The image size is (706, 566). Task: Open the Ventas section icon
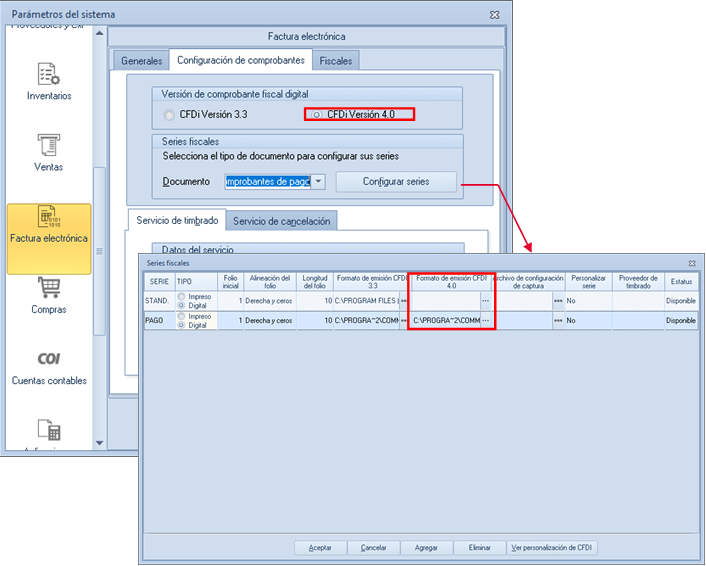(49, 145)
